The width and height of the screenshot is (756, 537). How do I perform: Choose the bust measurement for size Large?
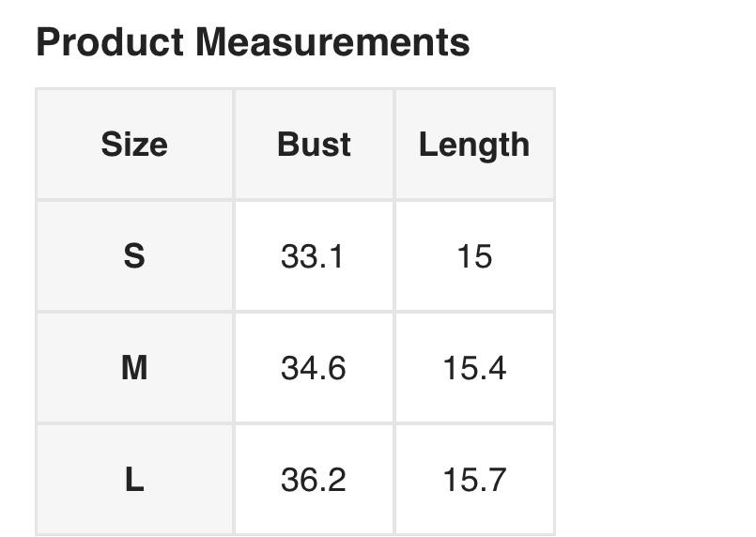click(314, 480)
